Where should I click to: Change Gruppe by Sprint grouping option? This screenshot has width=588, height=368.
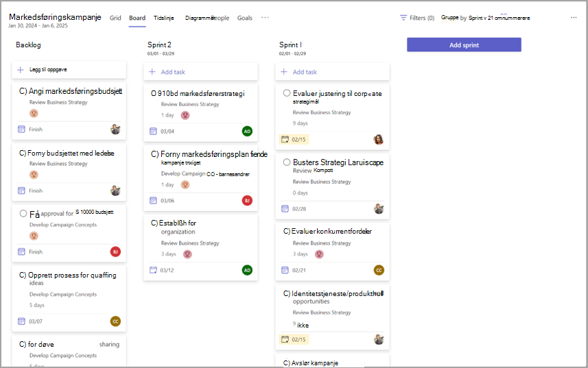pyautogui.click(x=485, y=18)
